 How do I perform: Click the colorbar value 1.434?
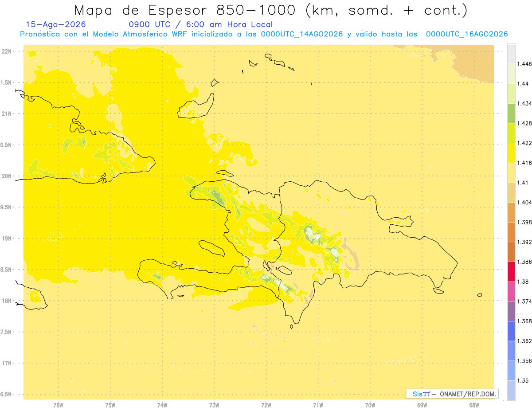pos(524,103)
